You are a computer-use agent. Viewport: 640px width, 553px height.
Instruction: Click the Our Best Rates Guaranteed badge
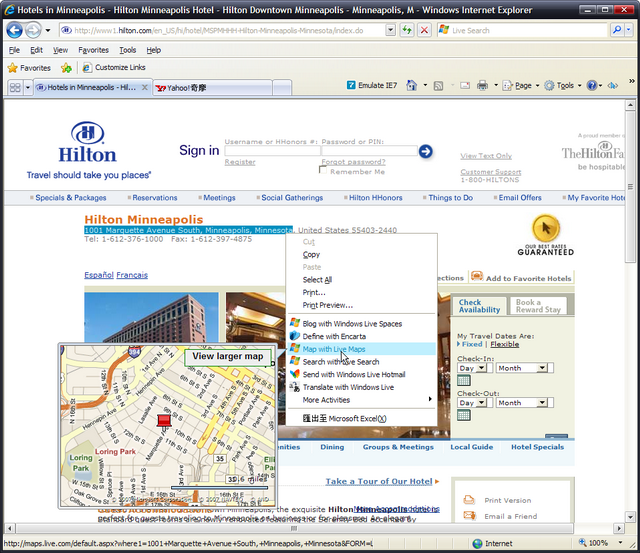pyautogui.click(x=546, y=235)
